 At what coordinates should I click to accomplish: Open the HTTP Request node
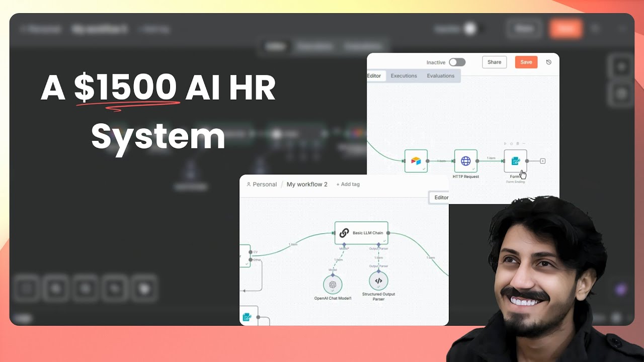click(465, 161)
